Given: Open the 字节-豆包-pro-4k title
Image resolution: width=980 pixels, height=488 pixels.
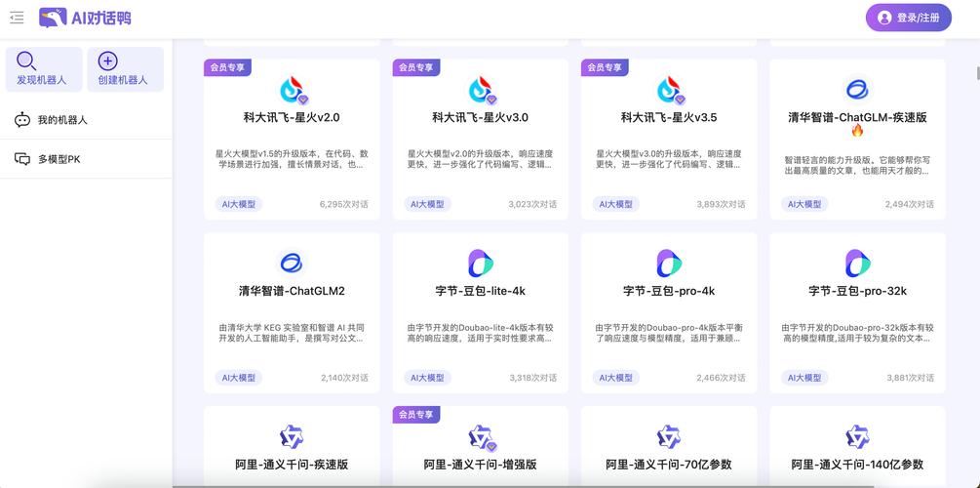Looking at the screenshot, I should [x=669, y=291].
